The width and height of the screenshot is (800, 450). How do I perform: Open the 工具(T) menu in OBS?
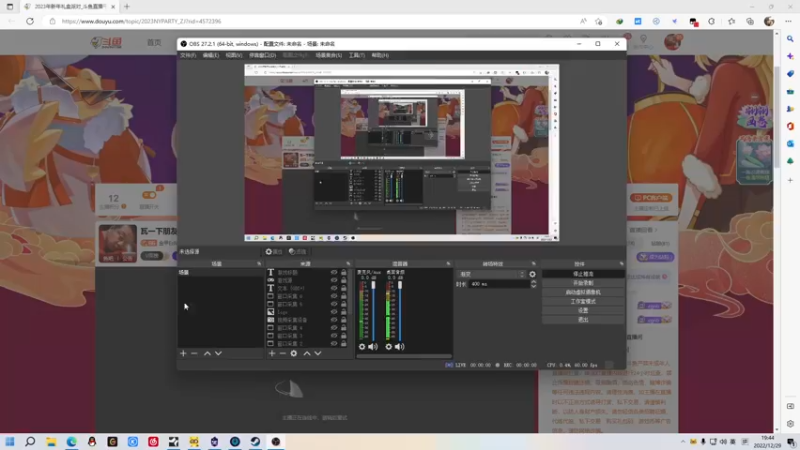click(x=357, y=55)
